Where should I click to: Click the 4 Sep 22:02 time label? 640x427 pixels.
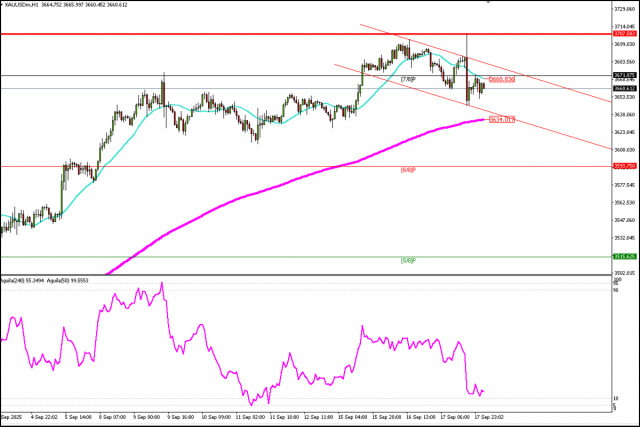pyautogui.click(x=43, y=417)
